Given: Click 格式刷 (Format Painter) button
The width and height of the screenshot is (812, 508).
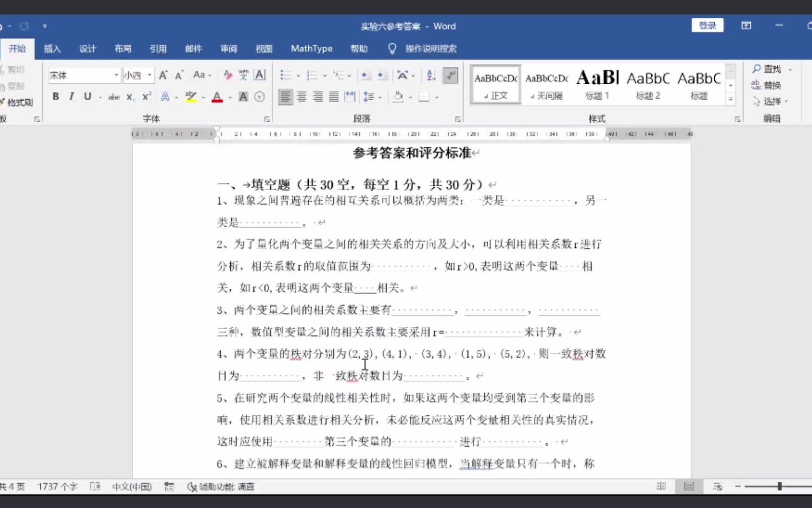Looking at the screenshot, I should coord(17,102).
